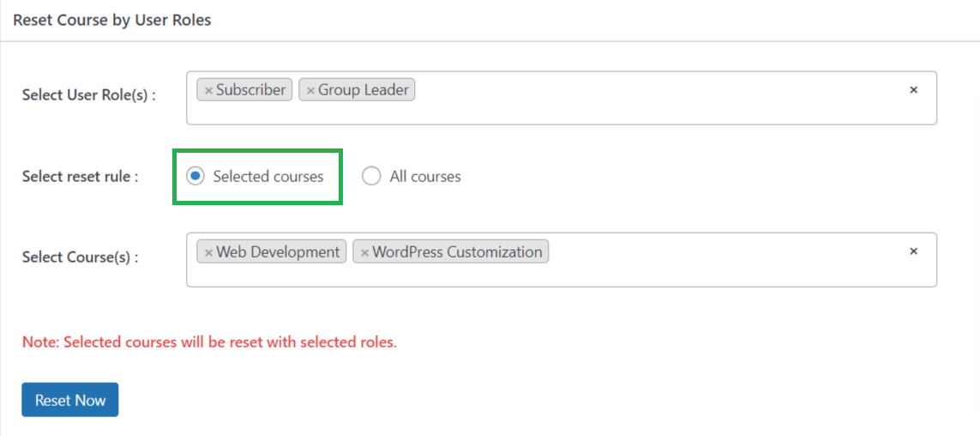Choose the 'All courses' radio option
Image resolution: width=980 pixels, height=436 pixels.
371,177
